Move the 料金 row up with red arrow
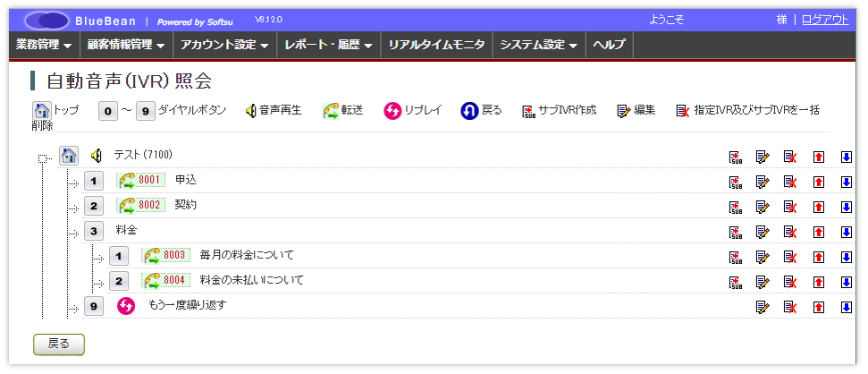868x374 pixels. 818,233
